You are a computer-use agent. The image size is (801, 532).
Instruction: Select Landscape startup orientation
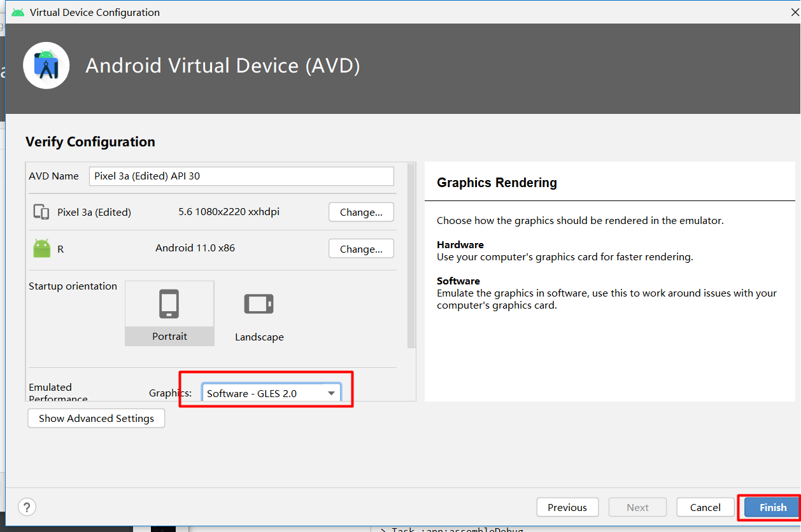(259, 313)
